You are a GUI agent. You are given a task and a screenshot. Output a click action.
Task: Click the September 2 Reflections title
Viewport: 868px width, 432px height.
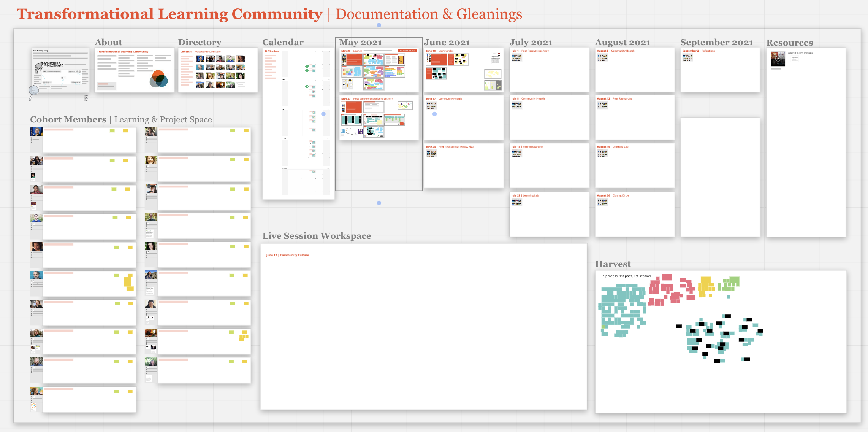[x=698, y=51]
